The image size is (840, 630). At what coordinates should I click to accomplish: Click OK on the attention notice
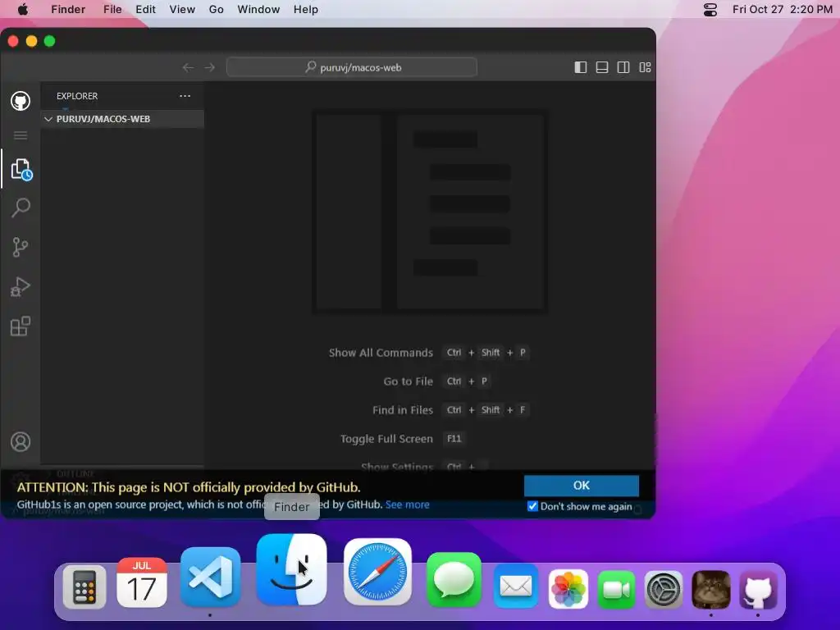tap(582, 486)
